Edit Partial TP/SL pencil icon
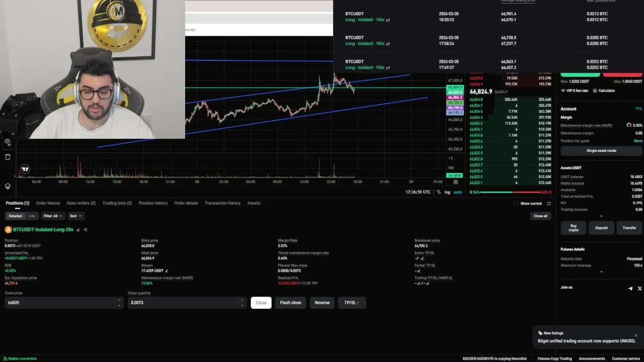 (419, 271)
